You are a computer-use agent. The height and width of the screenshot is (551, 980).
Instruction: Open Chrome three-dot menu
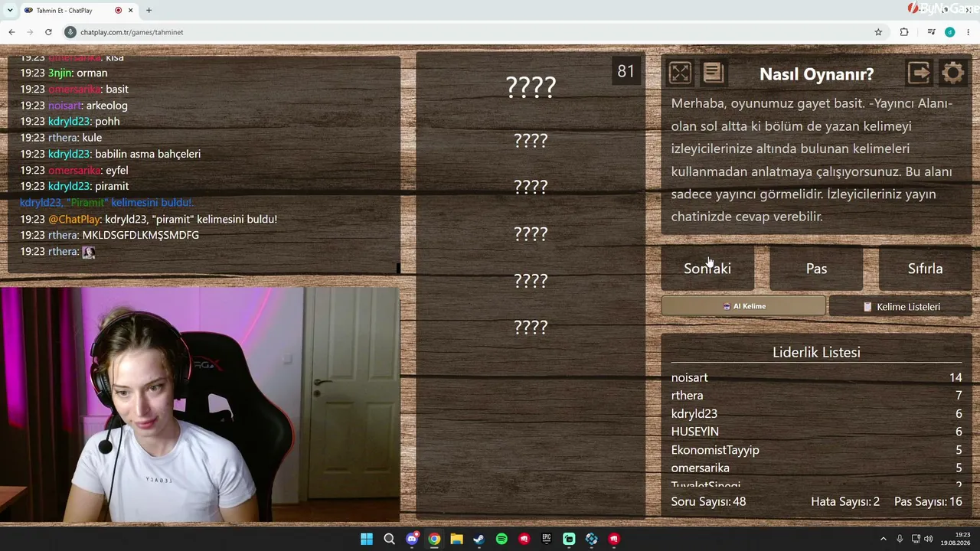tap(969, 32)
